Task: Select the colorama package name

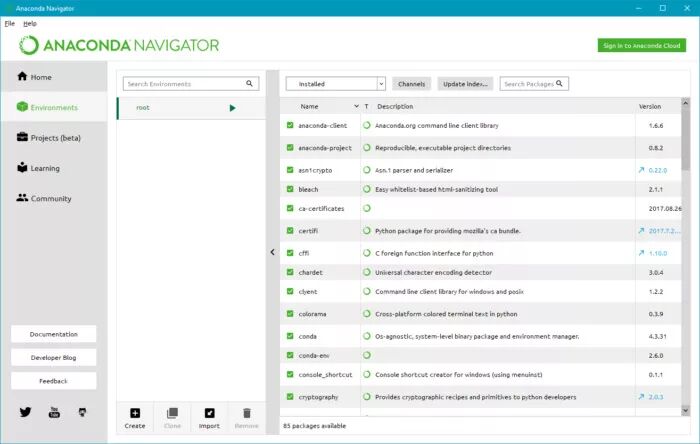Action: tap(312, 314)
